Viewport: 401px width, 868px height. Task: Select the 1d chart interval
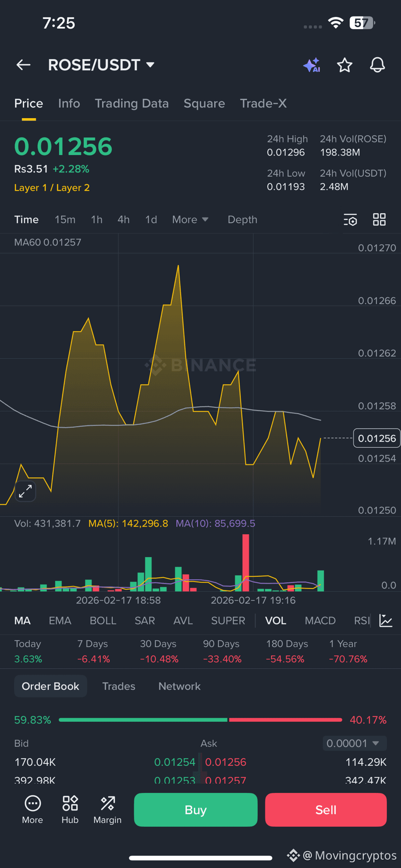tap(151, 220)
